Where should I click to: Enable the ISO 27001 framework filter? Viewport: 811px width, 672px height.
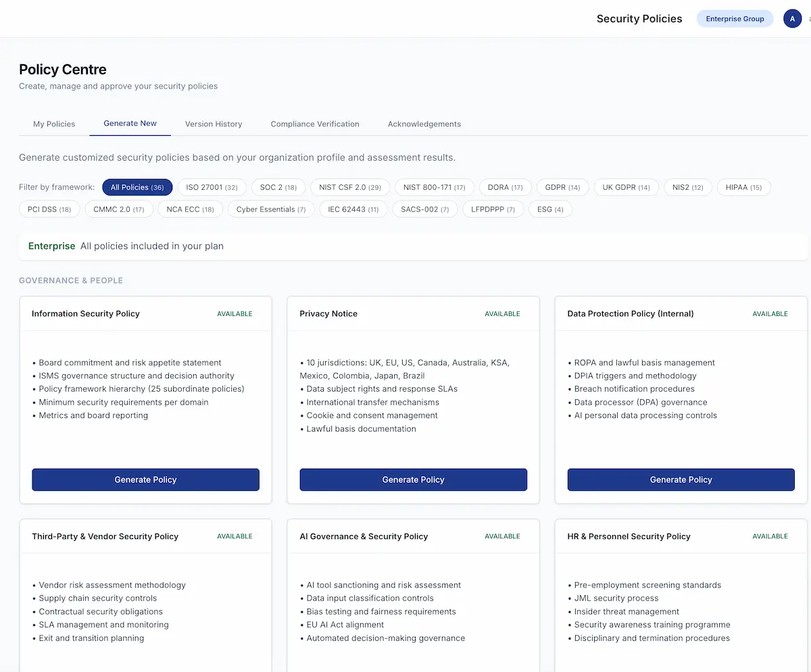[x=212, y=187]
